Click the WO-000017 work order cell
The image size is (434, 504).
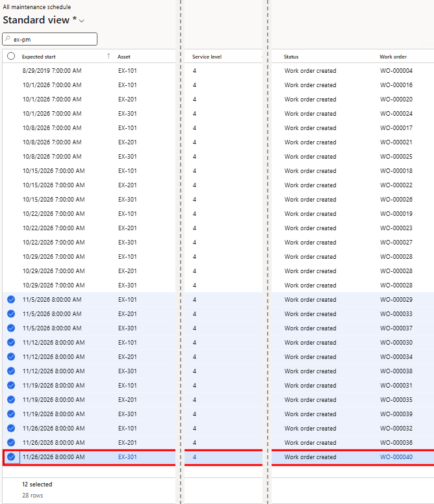[396, 128]
